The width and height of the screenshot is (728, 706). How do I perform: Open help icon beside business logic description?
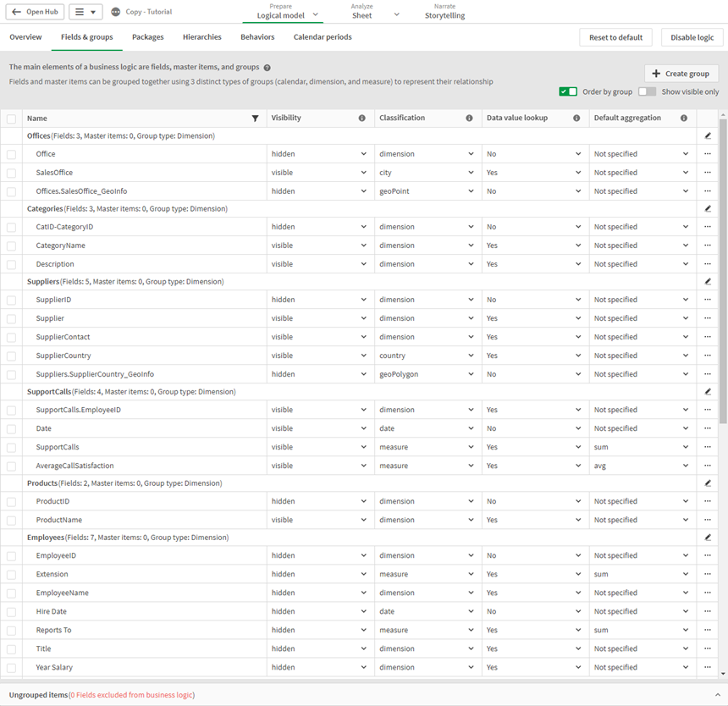tap(267, 68)
